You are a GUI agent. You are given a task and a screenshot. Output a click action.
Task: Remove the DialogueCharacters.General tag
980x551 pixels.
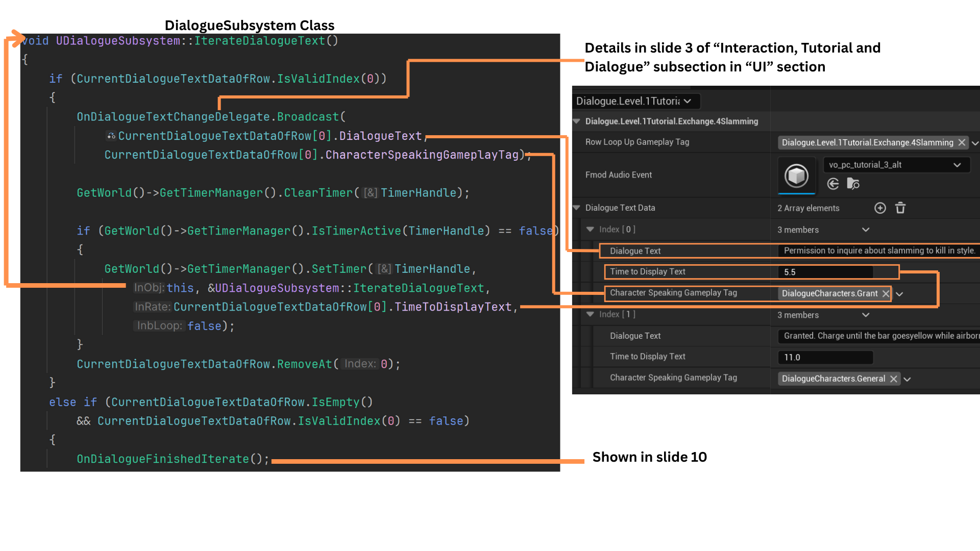click(x=893, y=379)
